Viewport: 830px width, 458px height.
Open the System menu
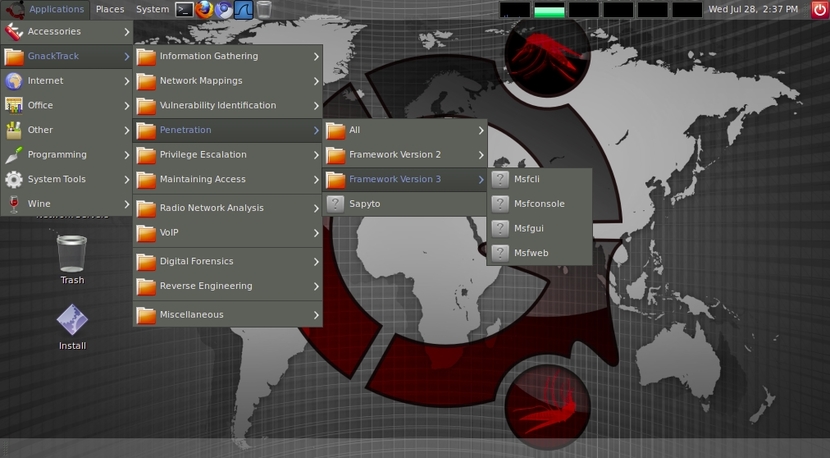coord(152,10)
